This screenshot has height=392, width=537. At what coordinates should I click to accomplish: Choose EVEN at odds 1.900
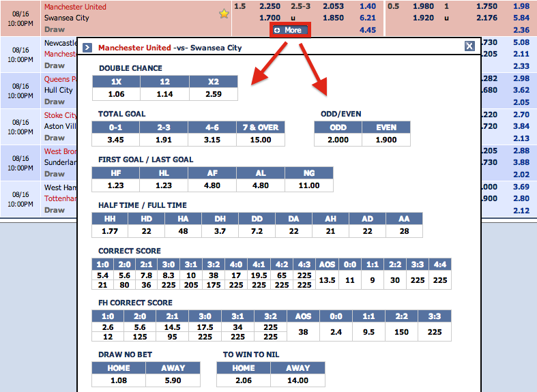point(386,140)
